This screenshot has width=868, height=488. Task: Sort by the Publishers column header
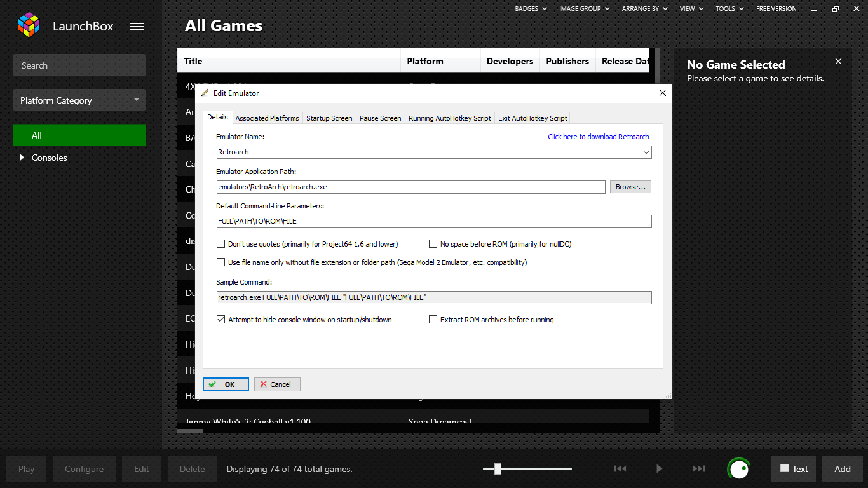pyautogui.click(x=567, y=61)
